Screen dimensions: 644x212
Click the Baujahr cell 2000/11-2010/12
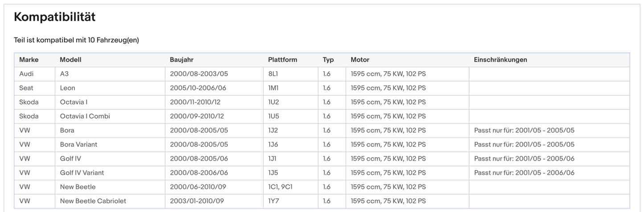(195, 102)
